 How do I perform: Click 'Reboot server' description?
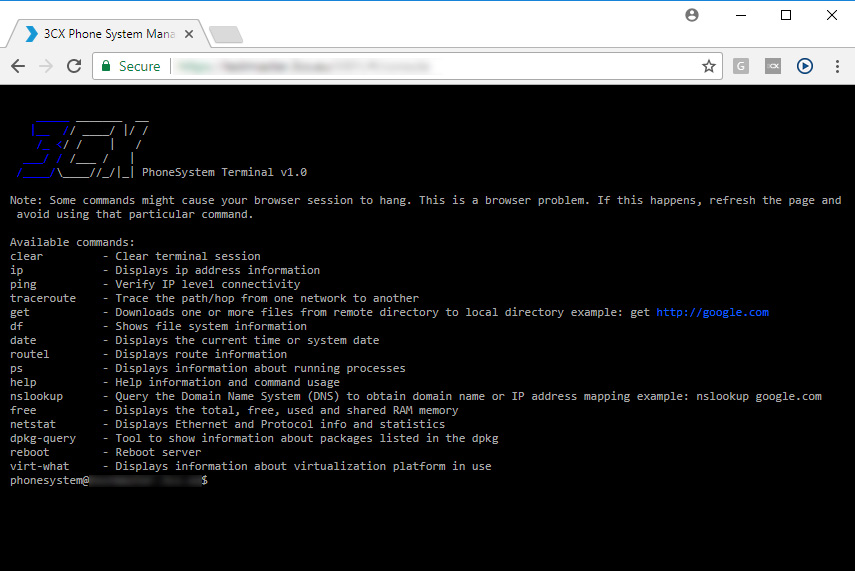click(158, 452)
